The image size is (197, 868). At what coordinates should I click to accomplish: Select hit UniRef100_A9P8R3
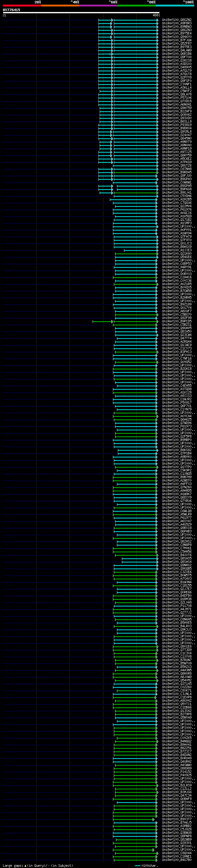pos(177,23)
